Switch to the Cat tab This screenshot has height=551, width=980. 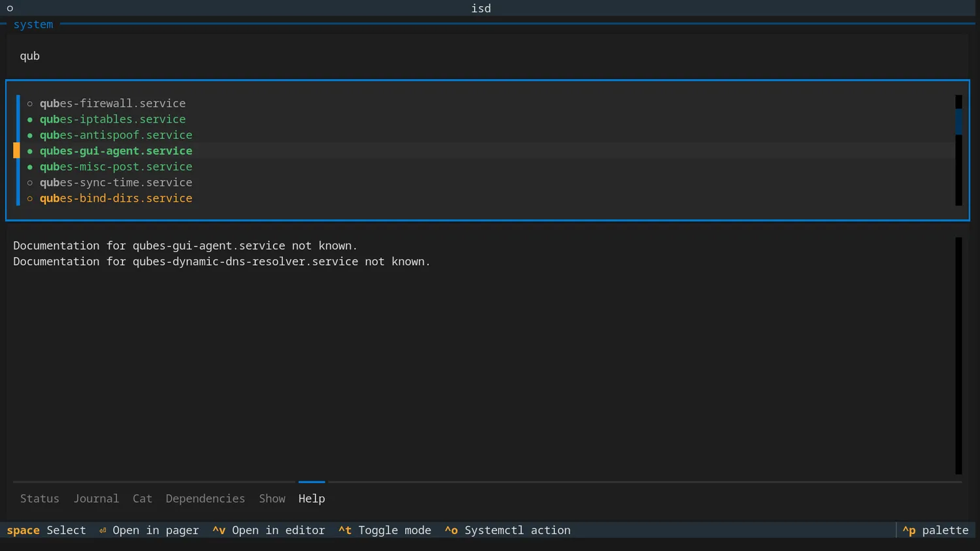[x=142, y=499]
